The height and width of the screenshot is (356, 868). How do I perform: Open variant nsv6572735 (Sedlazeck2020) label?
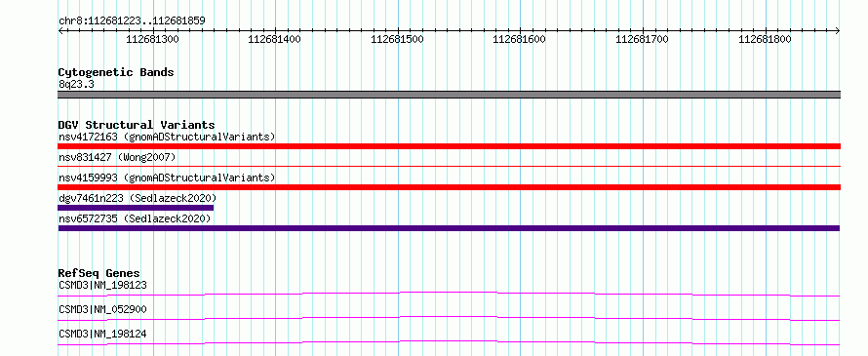(x=135, y=219)
